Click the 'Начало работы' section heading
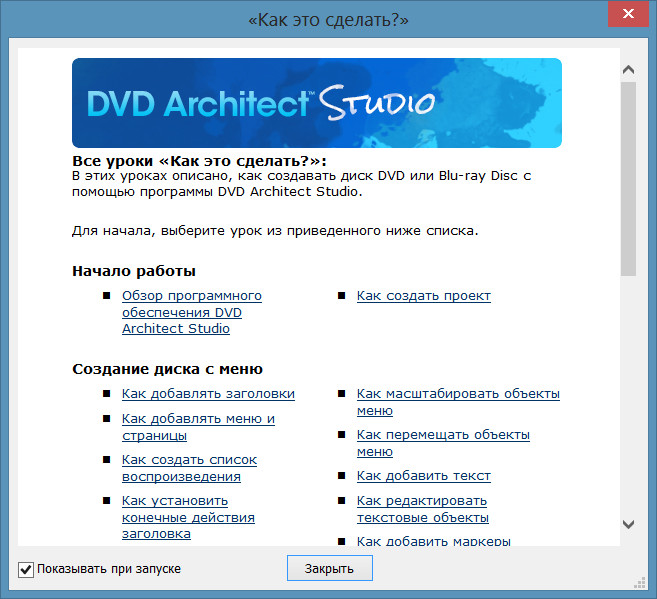 point(134,271)
